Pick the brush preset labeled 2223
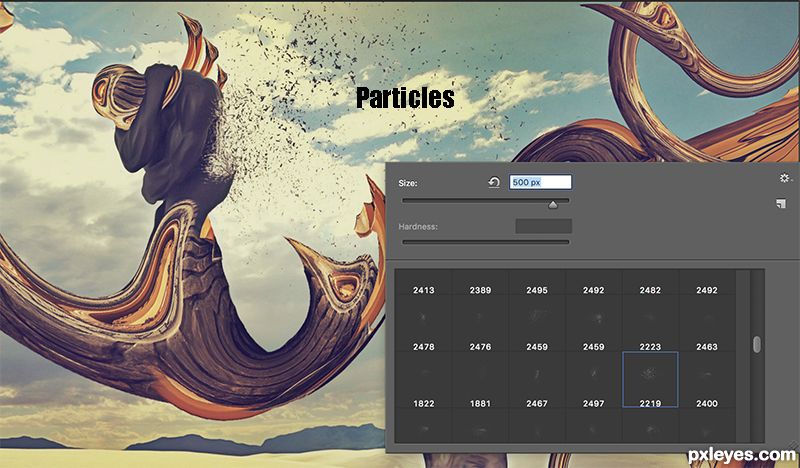The width and height of the screenshot is (800, 468). pyautogui.click(x=650, y=324)
